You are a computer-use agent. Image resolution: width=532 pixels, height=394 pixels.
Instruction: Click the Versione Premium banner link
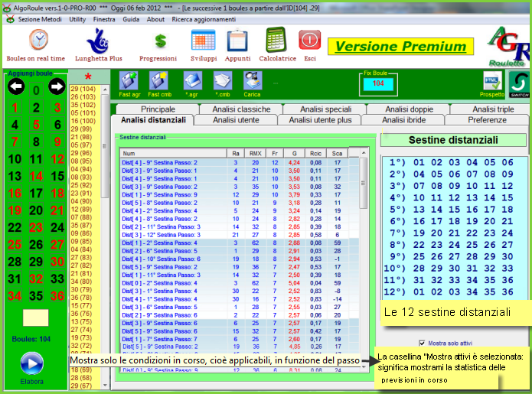pyautogui.click(x=400, y=47)
